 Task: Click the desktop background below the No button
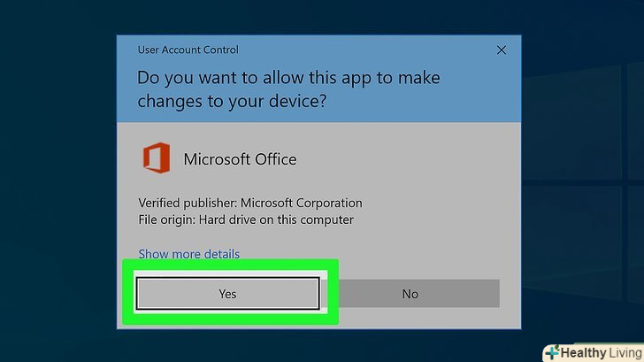pos(410,345)
